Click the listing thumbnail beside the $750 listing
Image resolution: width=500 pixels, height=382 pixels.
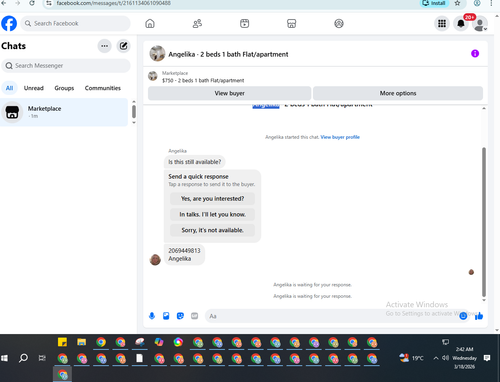[x=153, y=76]
